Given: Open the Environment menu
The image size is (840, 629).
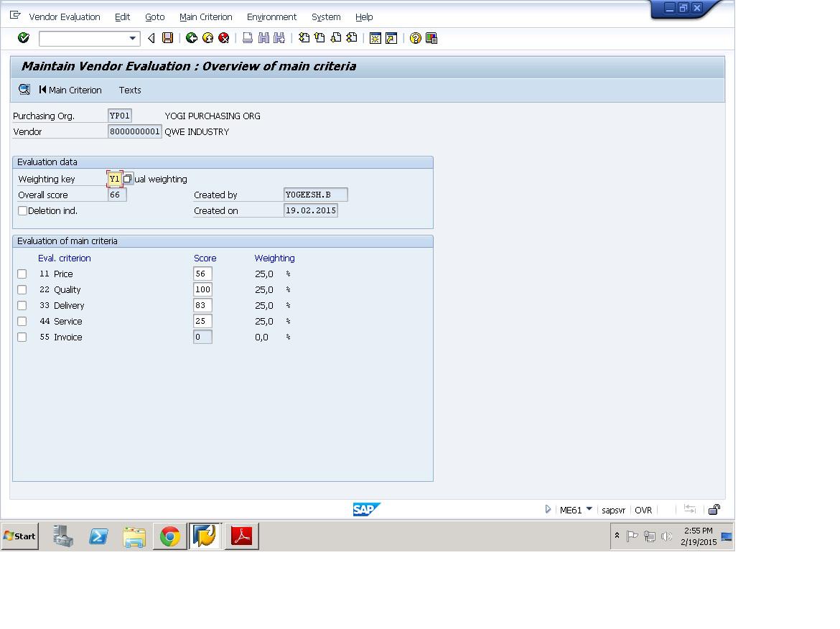Looking at the screenshot, I should [271, 17].
